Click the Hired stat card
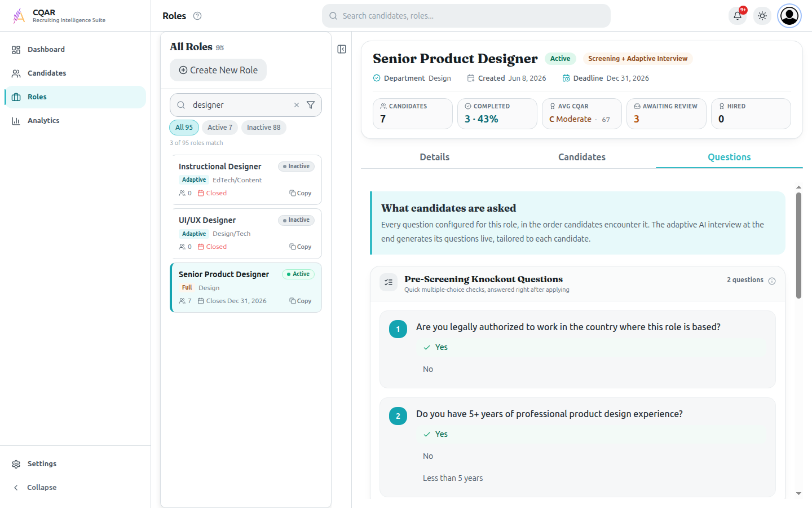812x508 pixels. click(751, 113)
